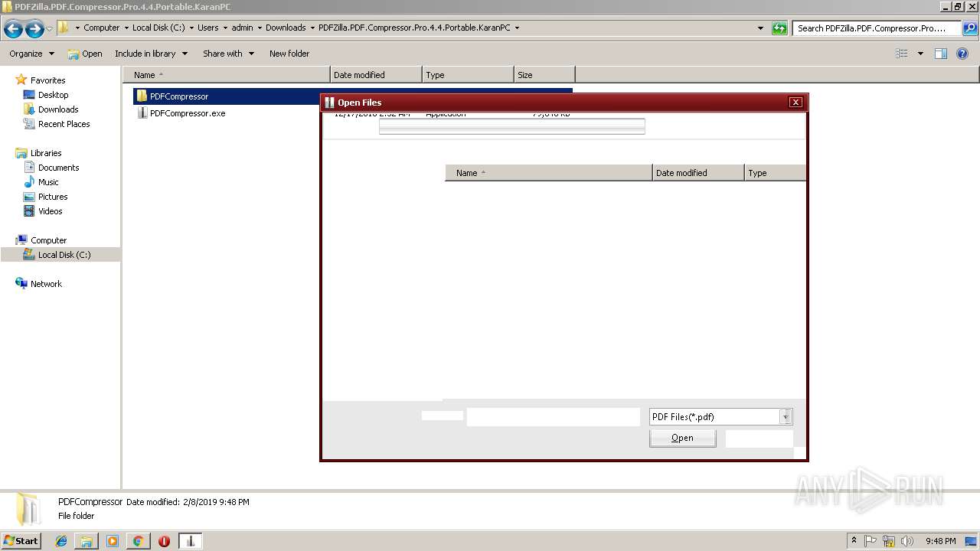Screen dimensions: 980x551
Task: Open address bar previous locations dropdown
Action: pos(760,28)
